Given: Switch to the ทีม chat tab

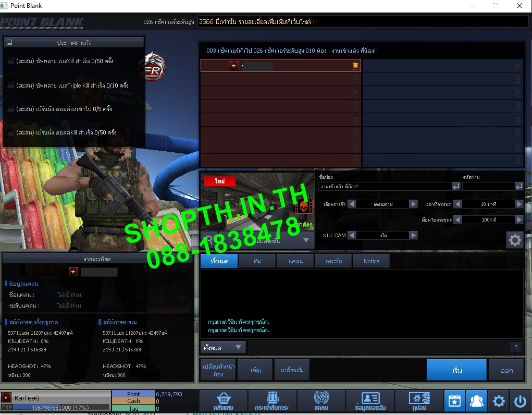Looking at the screenshot, I should (x=257, y=261).
